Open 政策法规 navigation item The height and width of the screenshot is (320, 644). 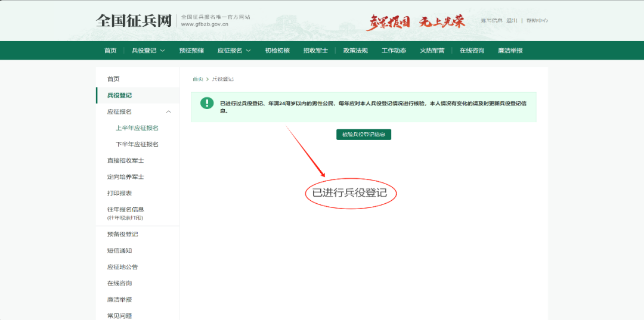pos(355,51)
